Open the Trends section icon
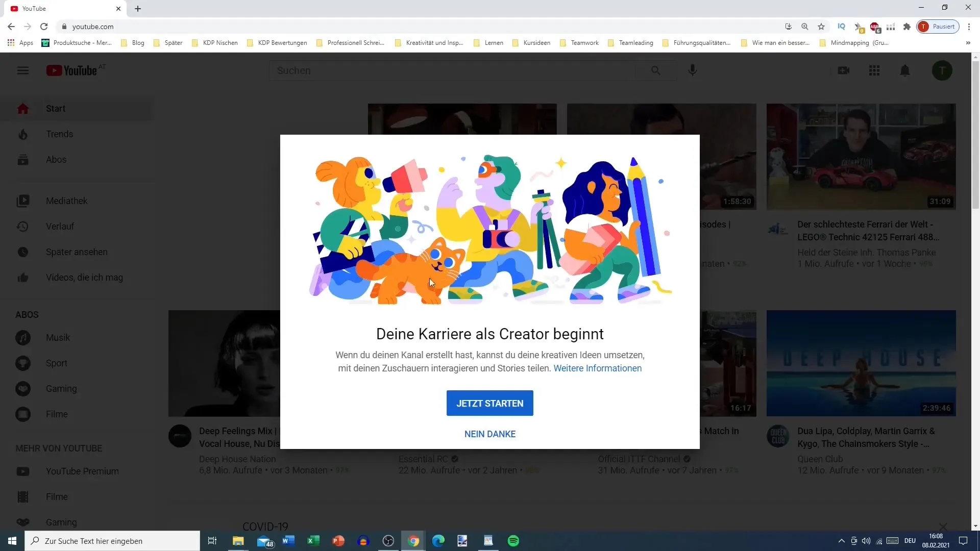980x551 pixels. pos(23,134)
